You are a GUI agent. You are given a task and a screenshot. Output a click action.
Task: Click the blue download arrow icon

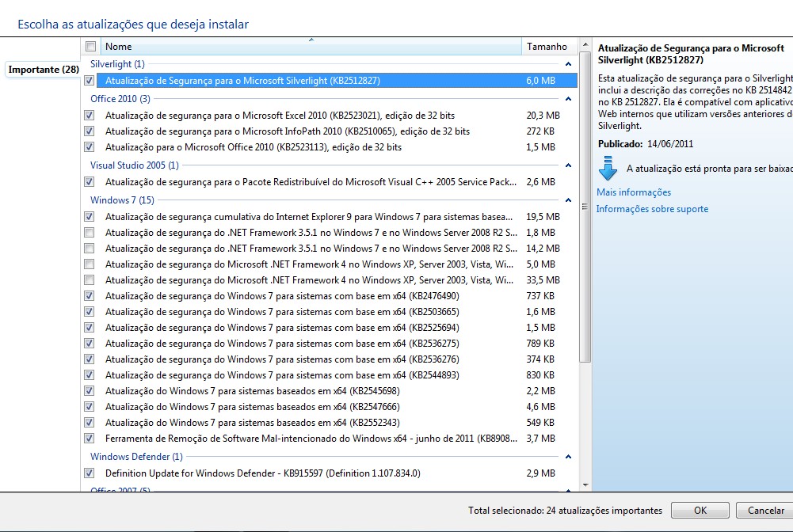tap(608, 169)
